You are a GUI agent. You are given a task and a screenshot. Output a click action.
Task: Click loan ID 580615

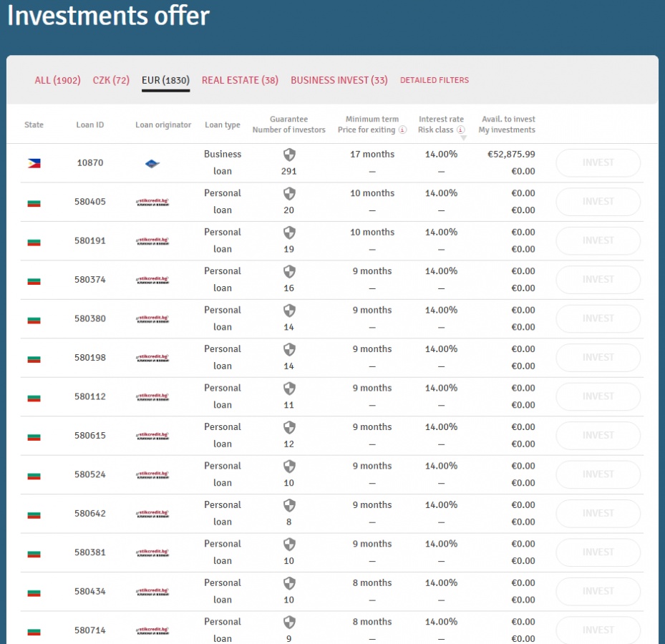tap(90, 436)
